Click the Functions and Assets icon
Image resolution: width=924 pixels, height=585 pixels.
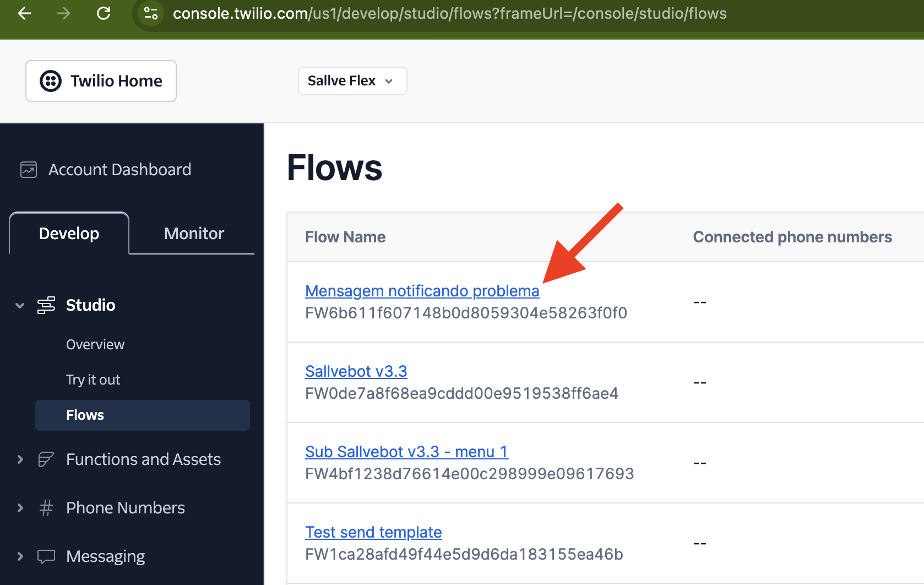pyautogui.click(x=46, y=459)
